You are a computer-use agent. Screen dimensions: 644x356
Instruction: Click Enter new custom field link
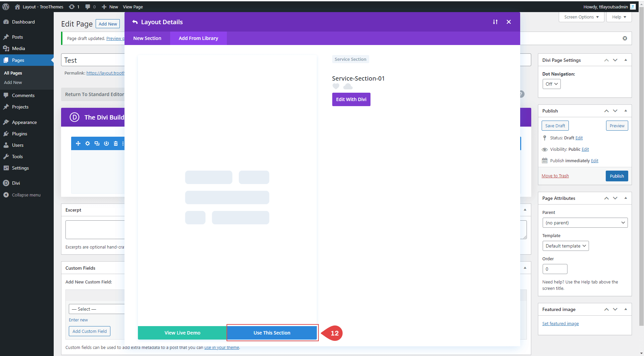(78, 320)
